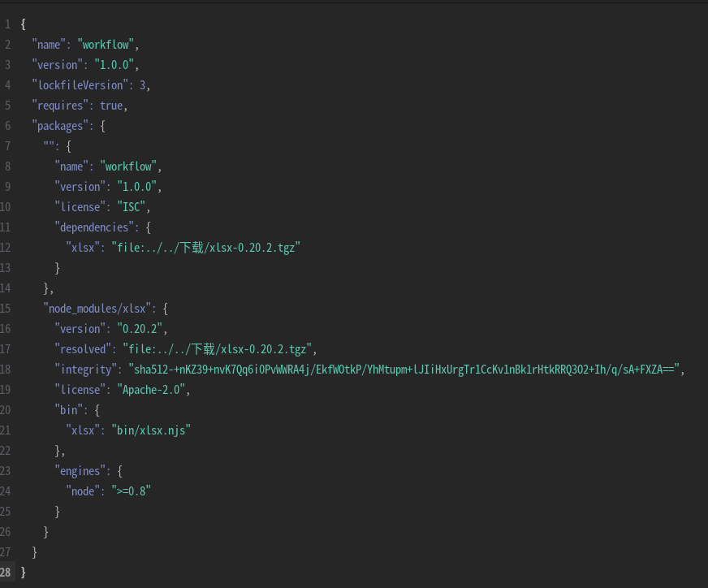Click the "requires" key on line 5

coord(60,106)
